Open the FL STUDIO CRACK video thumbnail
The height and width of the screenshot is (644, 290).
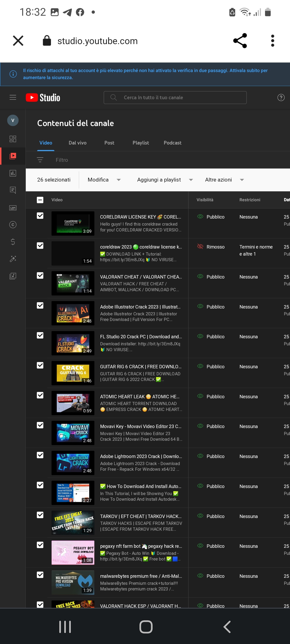(x=73, y=343)
